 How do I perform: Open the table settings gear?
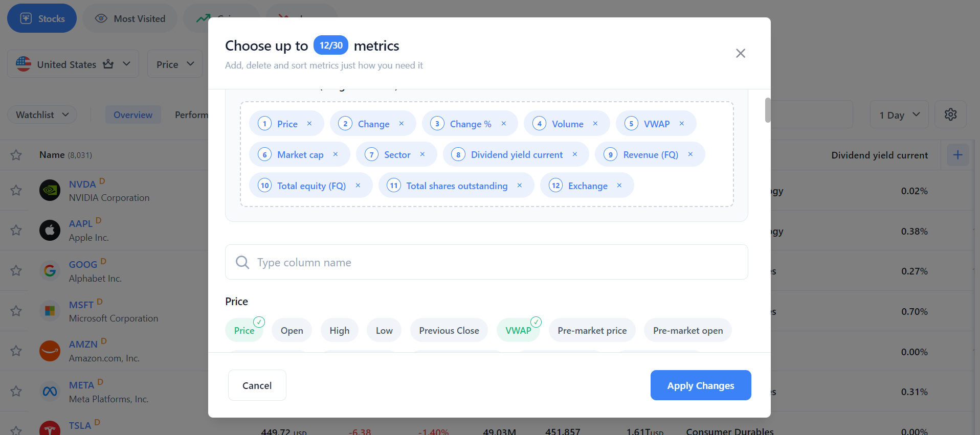pyautogui.click(x=950, y=115)
